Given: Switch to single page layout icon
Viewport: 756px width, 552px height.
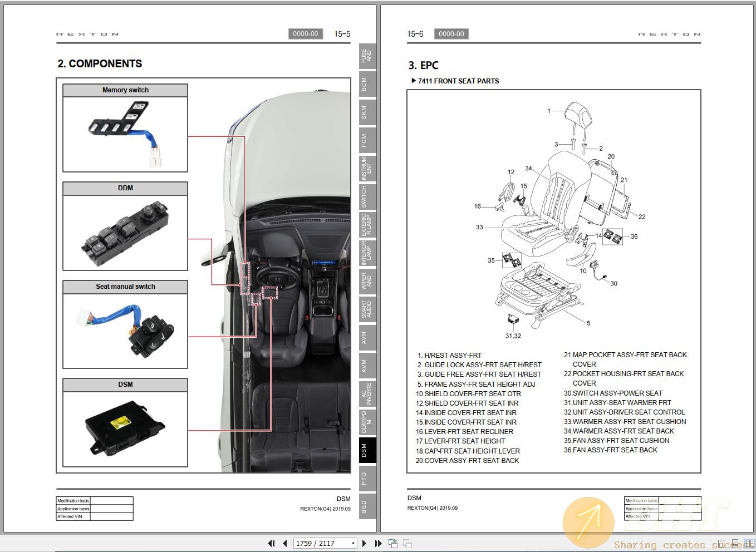Looking at the screenshot, I should point(721,544).
